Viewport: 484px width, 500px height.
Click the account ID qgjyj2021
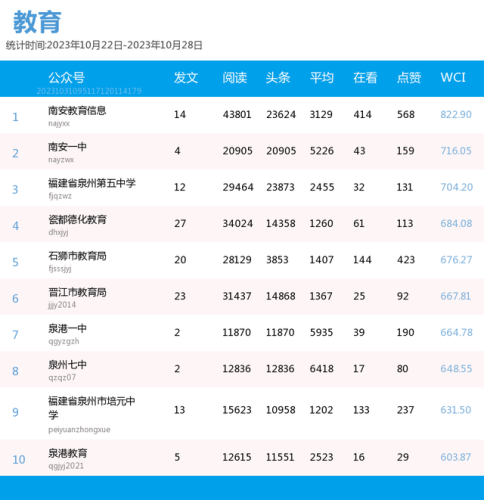click(x=66, y=466)
